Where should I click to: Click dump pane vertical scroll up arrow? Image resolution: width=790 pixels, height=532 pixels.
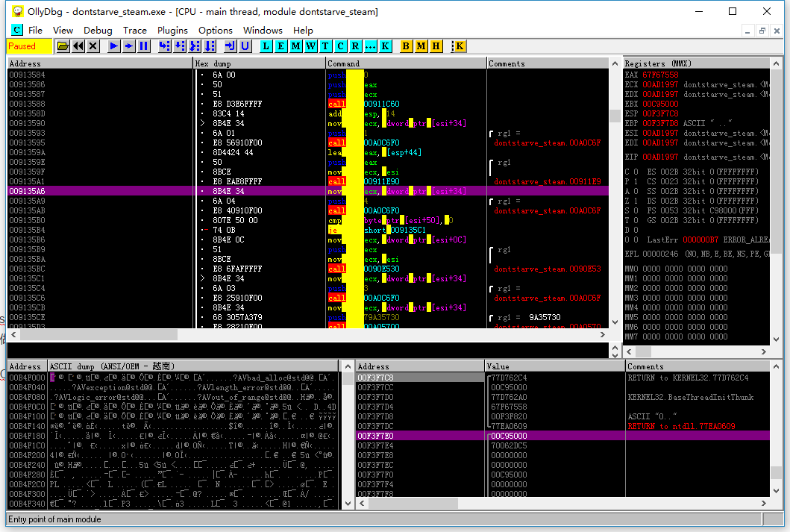pyautogui.click(x=348, y=366)
